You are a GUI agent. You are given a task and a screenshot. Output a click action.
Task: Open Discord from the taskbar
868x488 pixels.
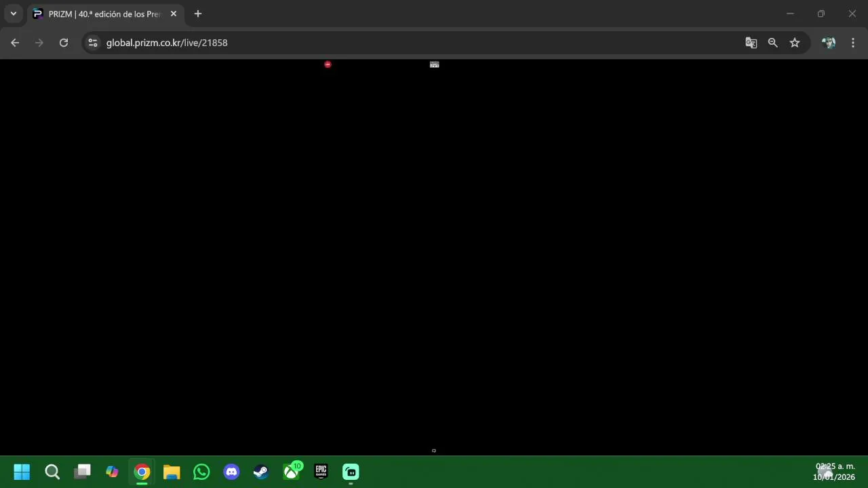click(231, 472)
